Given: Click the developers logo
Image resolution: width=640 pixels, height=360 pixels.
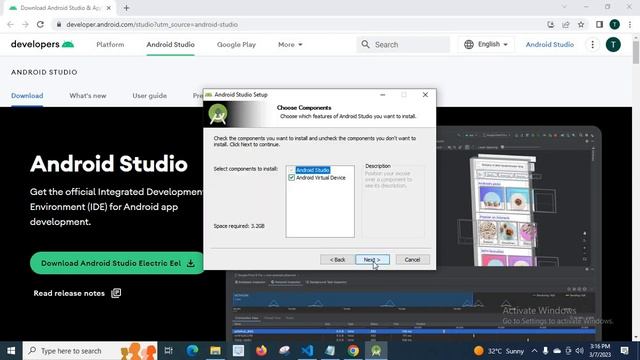Looking at the screenshot, I should click(42, 44).
